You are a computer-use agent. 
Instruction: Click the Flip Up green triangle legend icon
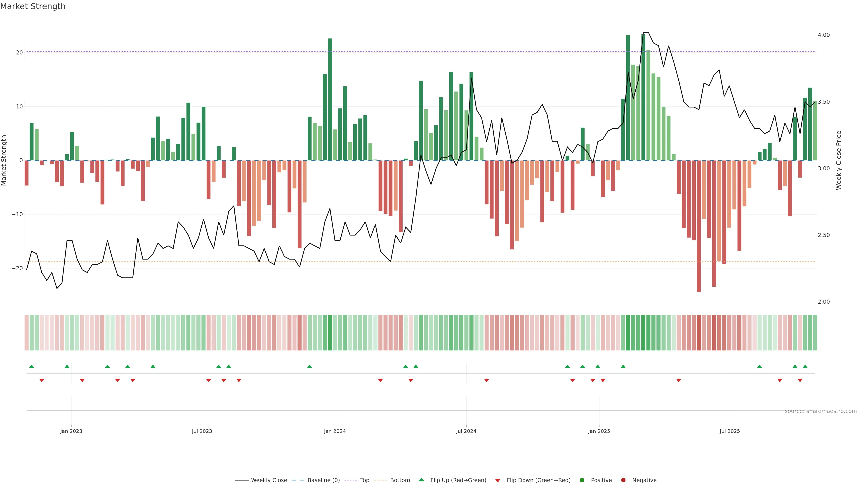pos(421,480)
